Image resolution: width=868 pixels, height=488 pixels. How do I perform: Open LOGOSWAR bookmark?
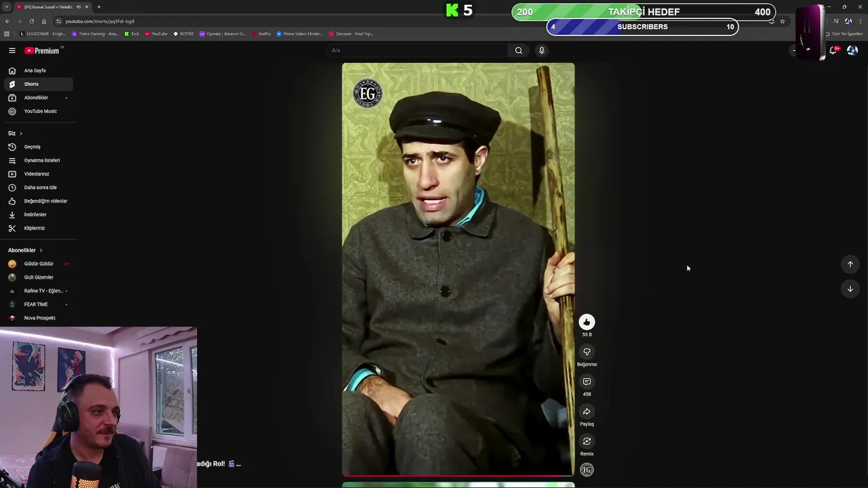tap(44, 34)
